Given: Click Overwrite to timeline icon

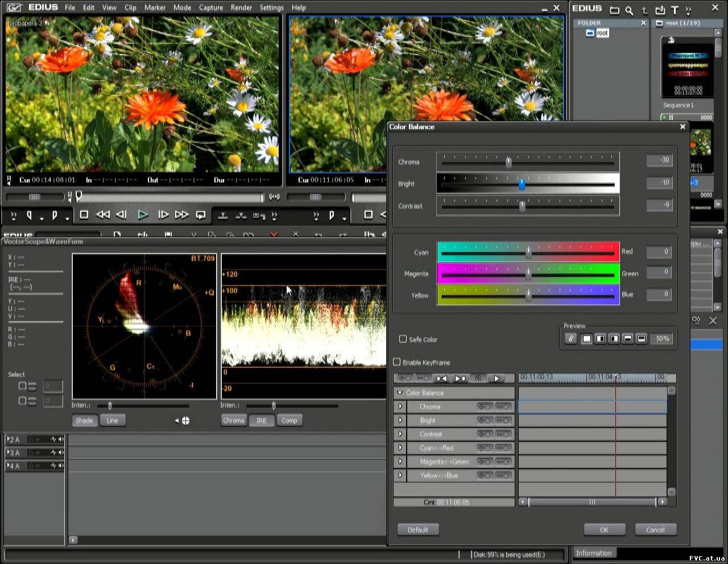Looking at the screenshot, I should tap(241, 215).
